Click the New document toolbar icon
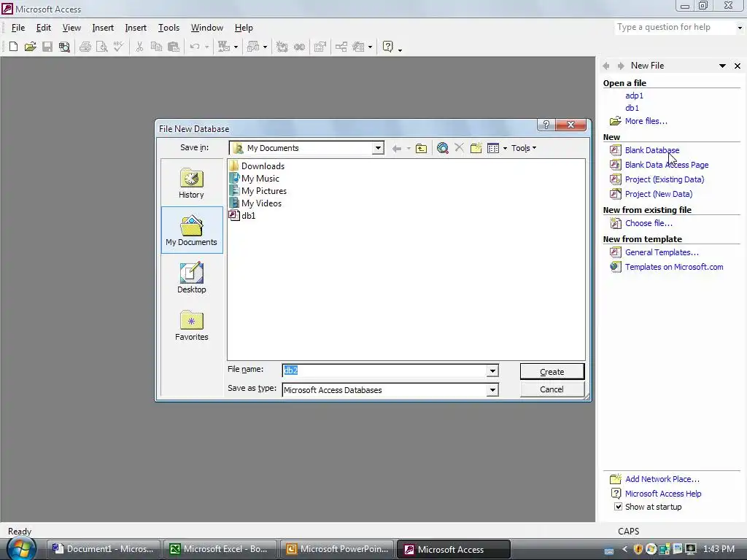747x560 pixels. (13, 47)
